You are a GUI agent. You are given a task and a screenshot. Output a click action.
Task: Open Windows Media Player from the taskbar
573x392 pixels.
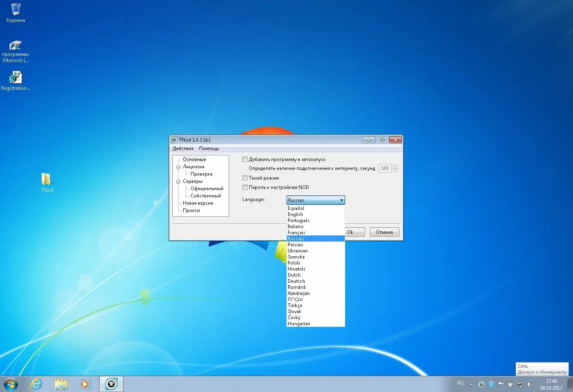coord(85,384)
